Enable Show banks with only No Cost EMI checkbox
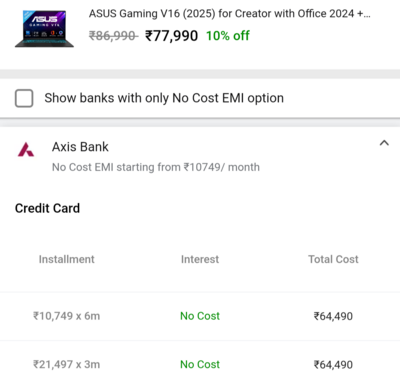The width and height of the screenshot is (400, 382). coord(24,98)
